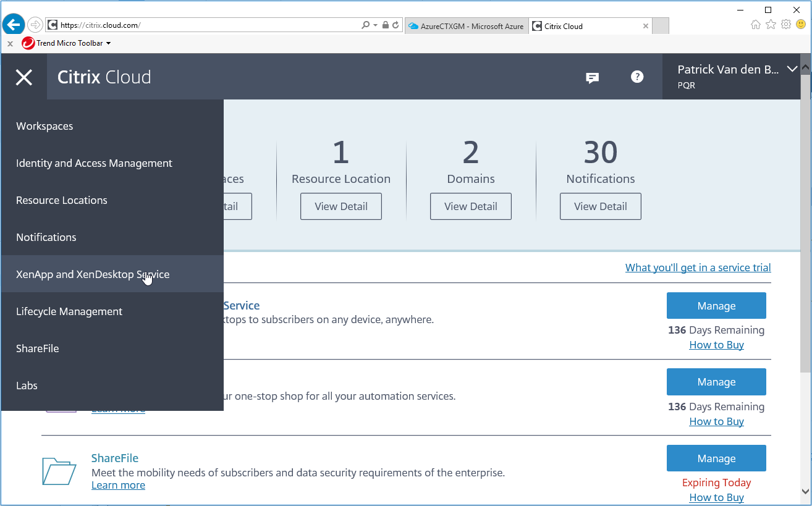This screenshot has height=506, width=812.
Task: Click the ShareFile service title link
Action: pos(115,458)
